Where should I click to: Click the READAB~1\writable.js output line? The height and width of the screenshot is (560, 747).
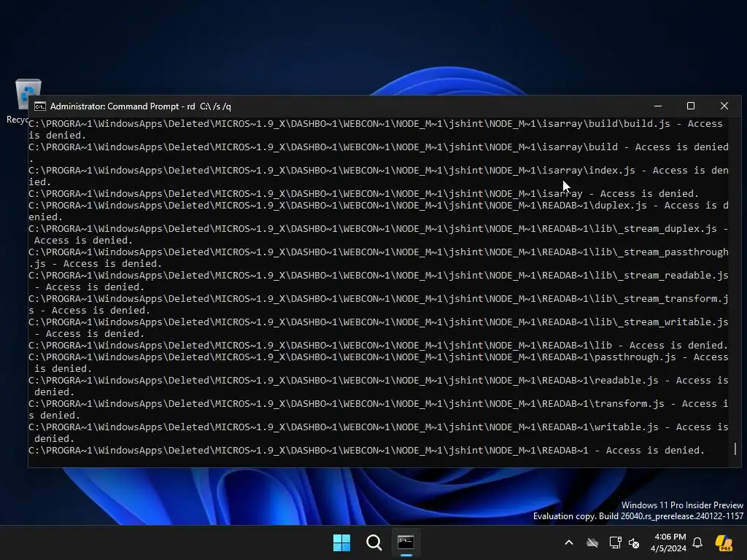click(379, 427)
